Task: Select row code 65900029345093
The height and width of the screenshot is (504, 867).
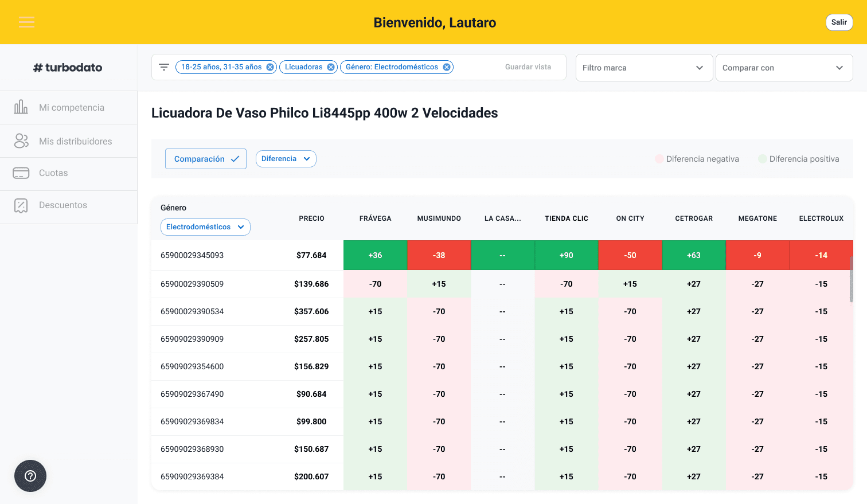Action: click(192, 255)
